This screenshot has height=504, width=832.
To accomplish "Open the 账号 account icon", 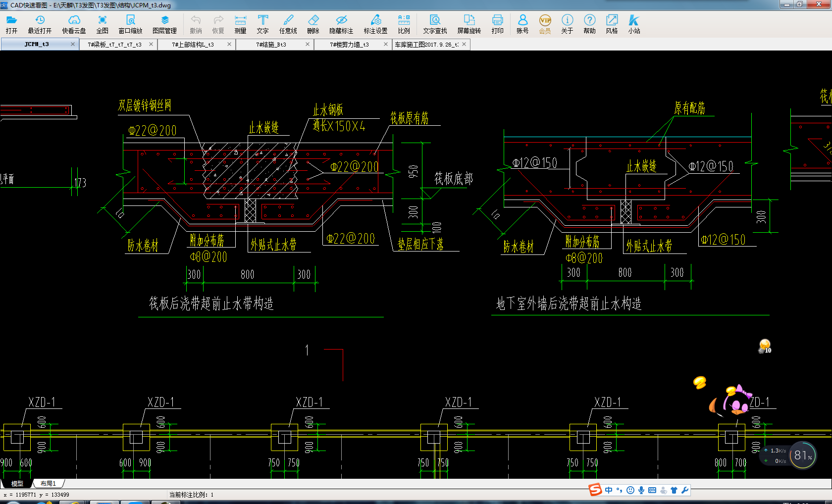I will tap(522, 24).
